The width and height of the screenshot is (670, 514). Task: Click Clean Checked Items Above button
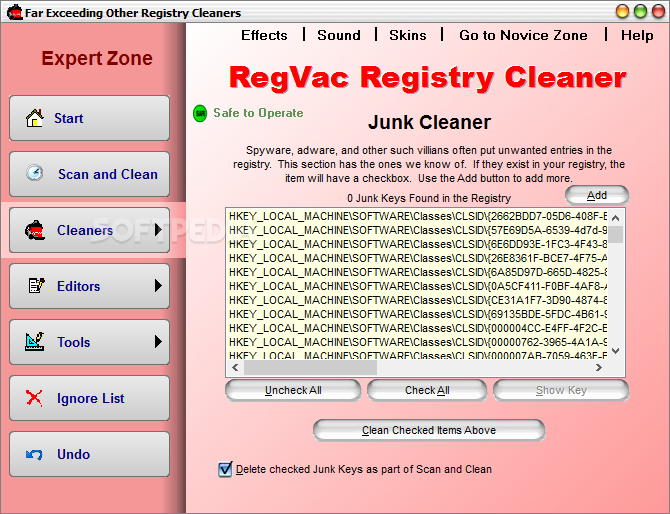(429, 430)
